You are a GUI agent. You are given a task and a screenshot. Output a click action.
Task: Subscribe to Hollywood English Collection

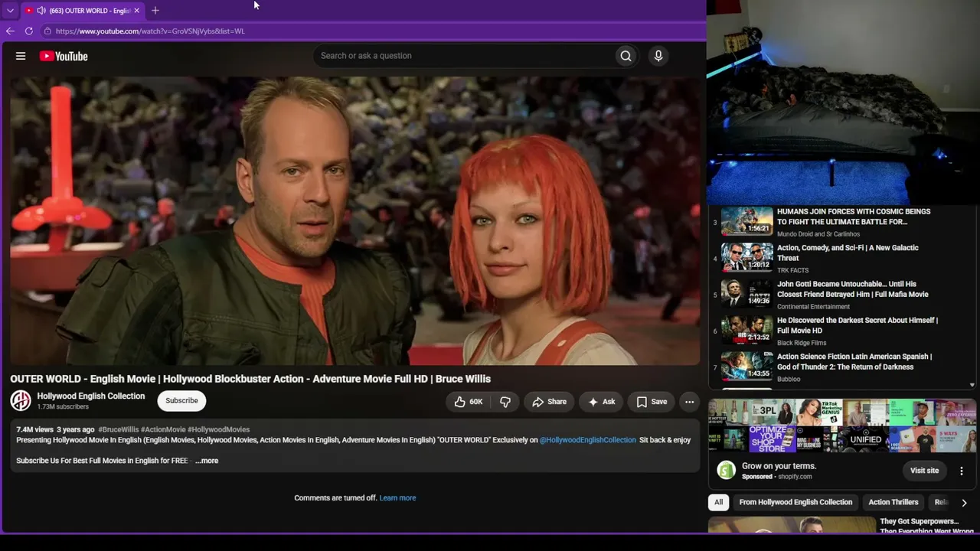click(181, 400)
